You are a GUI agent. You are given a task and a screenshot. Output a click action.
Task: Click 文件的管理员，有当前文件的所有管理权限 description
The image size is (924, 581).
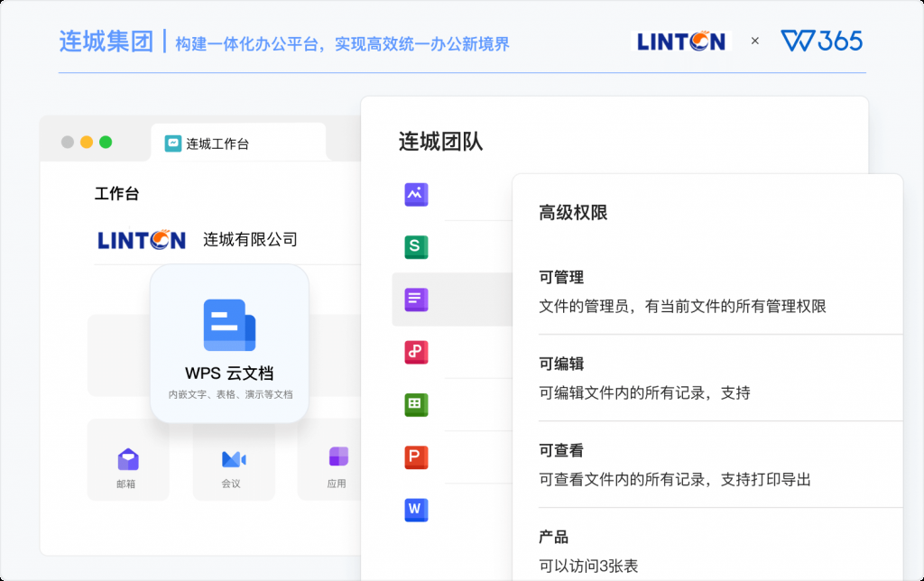pos(682,307)
